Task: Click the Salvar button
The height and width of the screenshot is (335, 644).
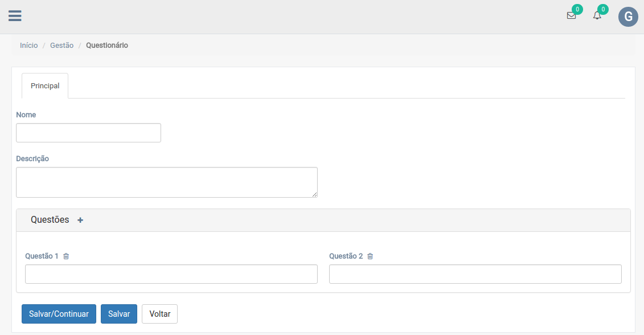Action: pos(119,314)
